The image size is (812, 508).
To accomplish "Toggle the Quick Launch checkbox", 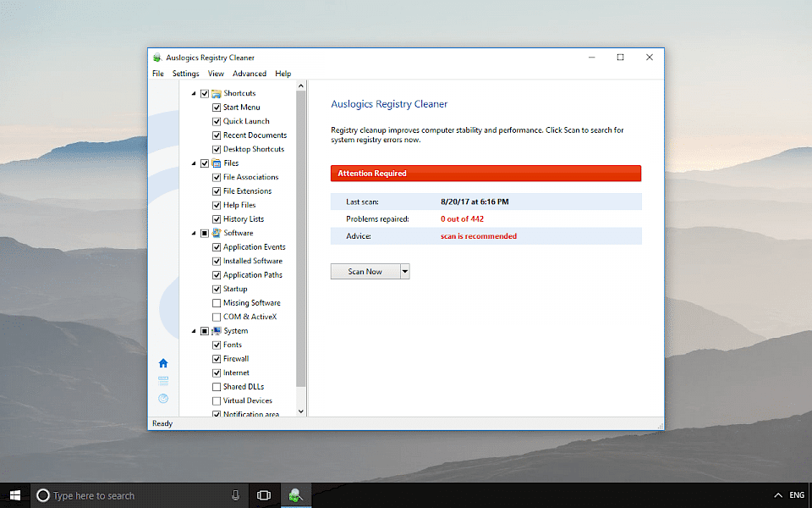I will pos(217,122).
